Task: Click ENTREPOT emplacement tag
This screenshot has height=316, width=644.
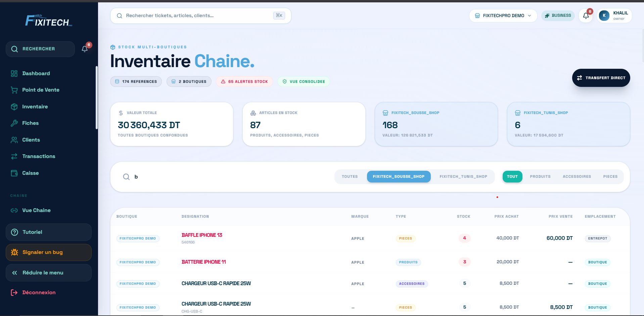Action: [x=598, y=239]
